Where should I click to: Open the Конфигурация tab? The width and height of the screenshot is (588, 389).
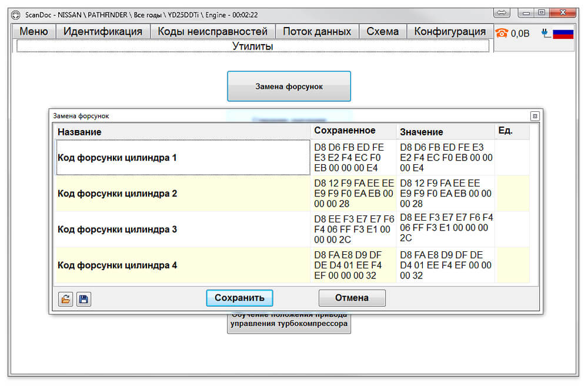[x=450, y=32]
